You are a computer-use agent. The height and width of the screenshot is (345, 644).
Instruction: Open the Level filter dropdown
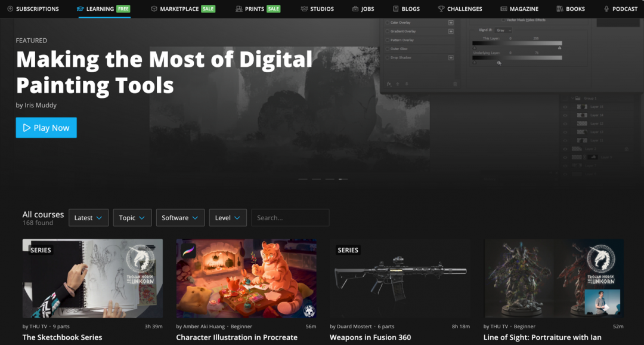pos(228,218)
